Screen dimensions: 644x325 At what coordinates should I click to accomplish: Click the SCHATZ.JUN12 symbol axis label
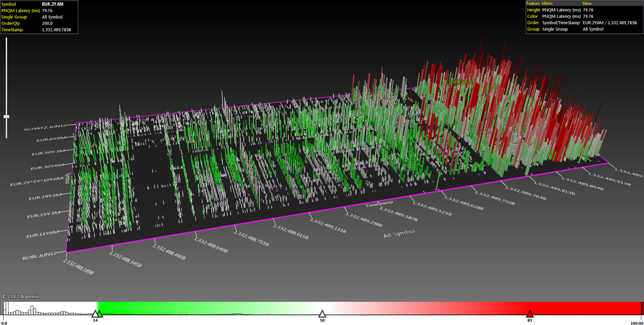click(45, 128)
